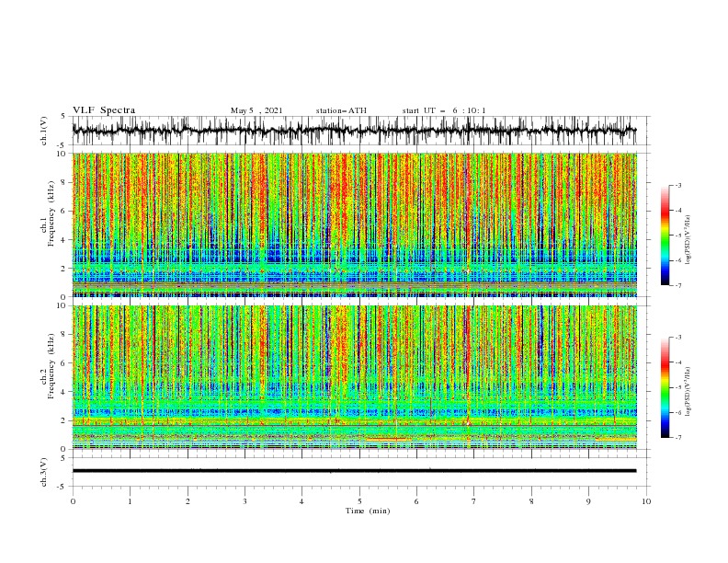Click inside the ch.1 spectrogram panel

(x=354, y=224)
